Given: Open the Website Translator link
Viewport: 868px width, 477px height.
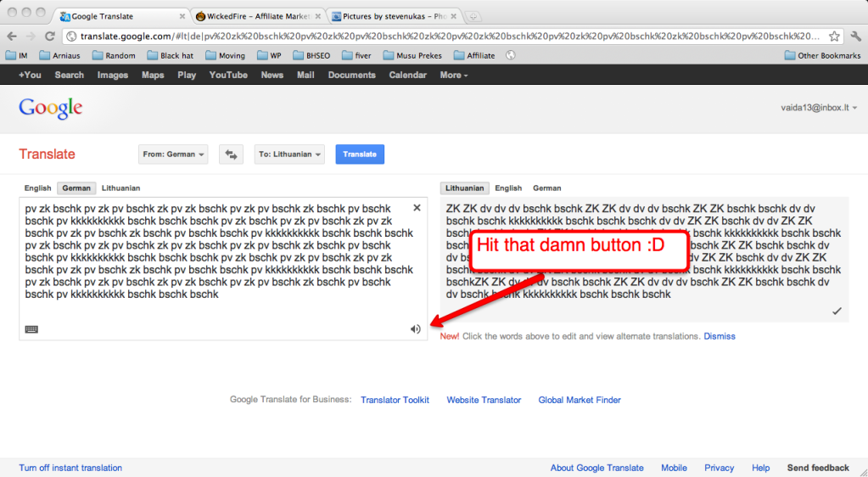Looking at the screenshot, I should pyautogui.click(x=484, y=400).
